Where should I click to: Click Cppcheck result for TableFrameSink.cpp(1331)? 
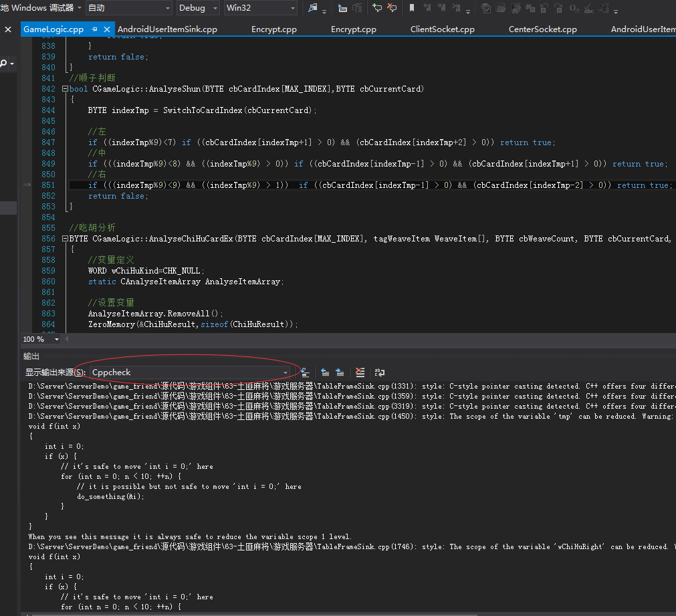[352, 386]
